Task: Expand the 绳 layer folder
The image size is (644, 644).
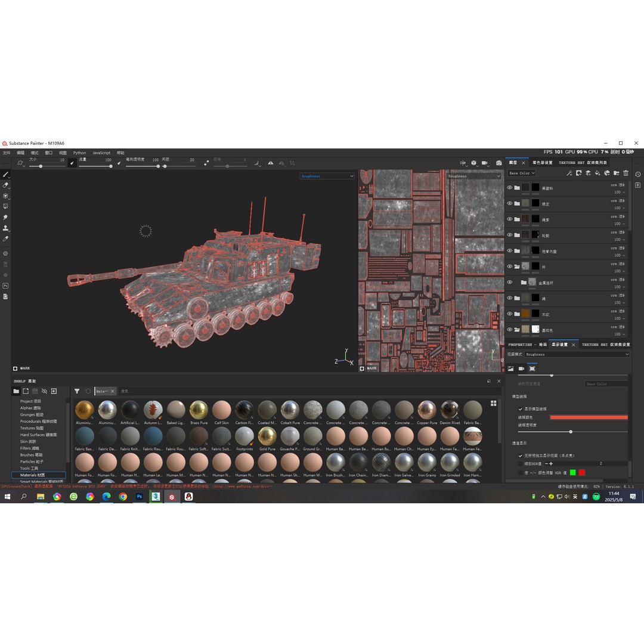Action: [517, 298]
